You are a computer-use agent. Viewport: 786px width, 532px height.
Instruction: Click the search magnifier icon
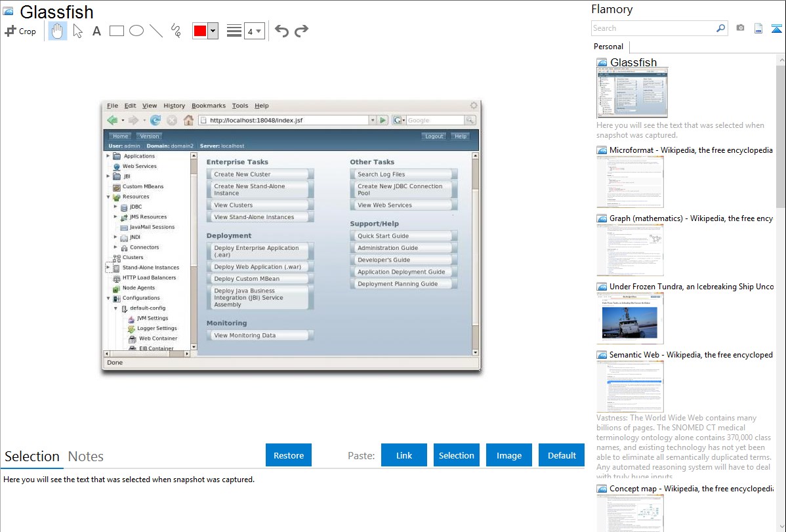pyautogui.click(x=720, y=28)
